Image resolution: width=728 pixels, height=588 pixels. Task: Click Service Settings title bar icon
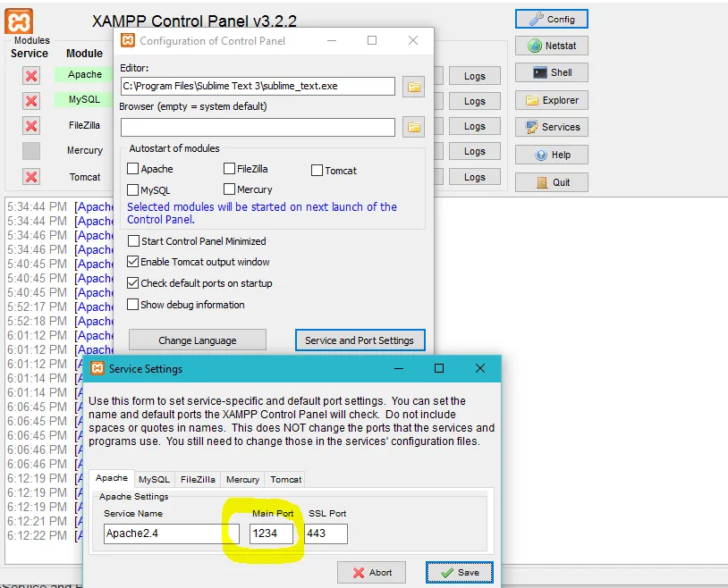point(97,368)
